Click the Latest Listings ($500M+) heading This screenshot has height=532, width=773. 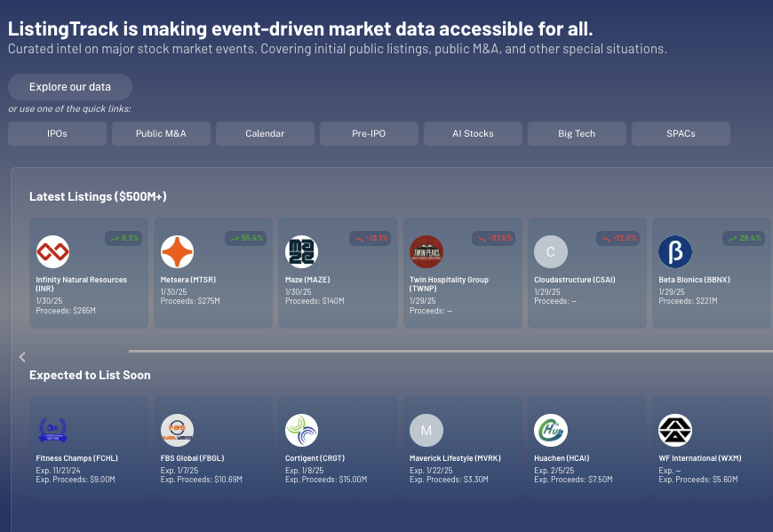coord(98,196)
